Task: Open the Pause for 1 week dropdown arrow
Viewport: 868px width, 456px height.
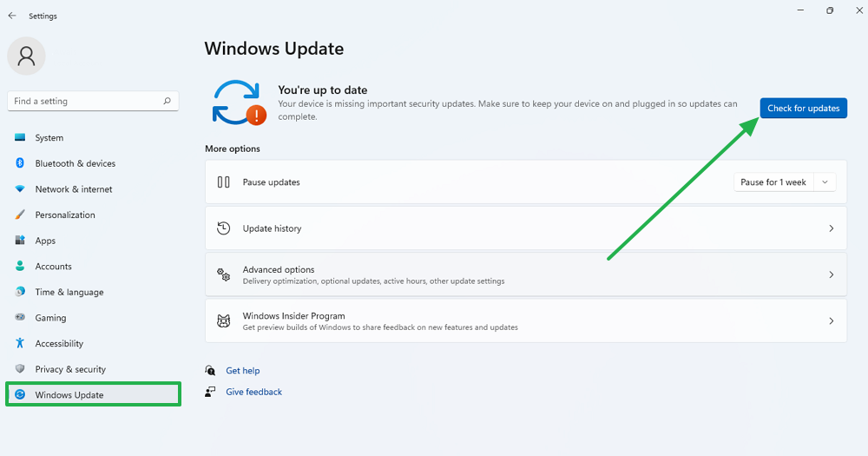Action: click(x=825, y=182)
